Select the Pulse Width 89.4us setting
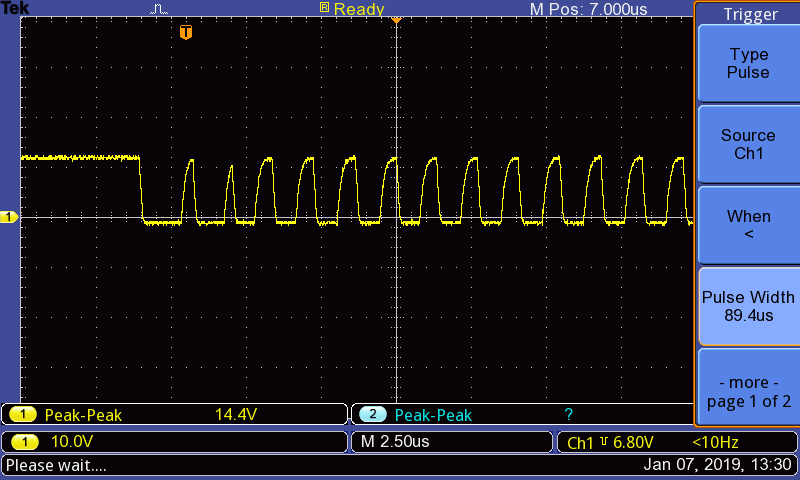Screen dimensions: 800x480 (x=748, y=306)
